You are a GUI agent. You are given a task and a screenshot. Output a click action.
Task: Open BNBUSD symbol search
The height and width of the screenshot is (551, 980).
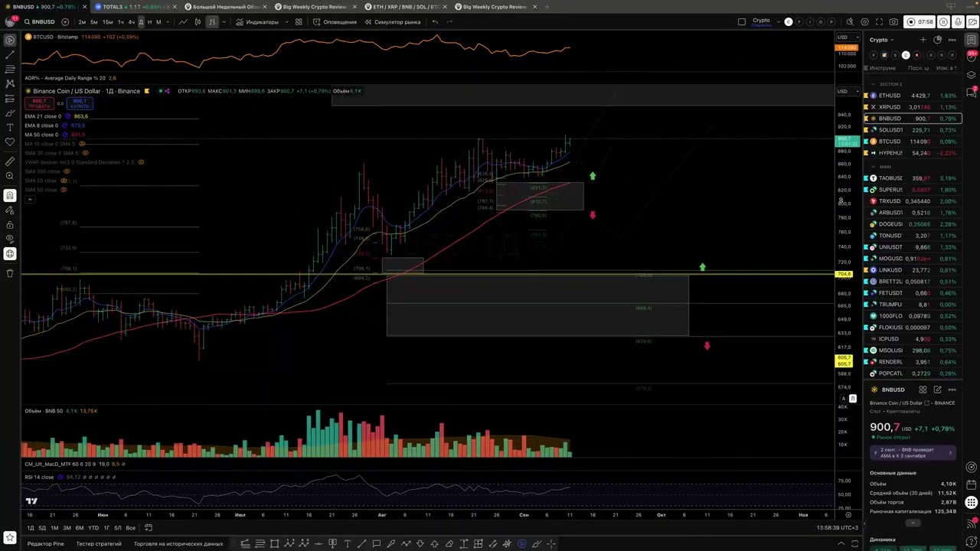[38, 22]
